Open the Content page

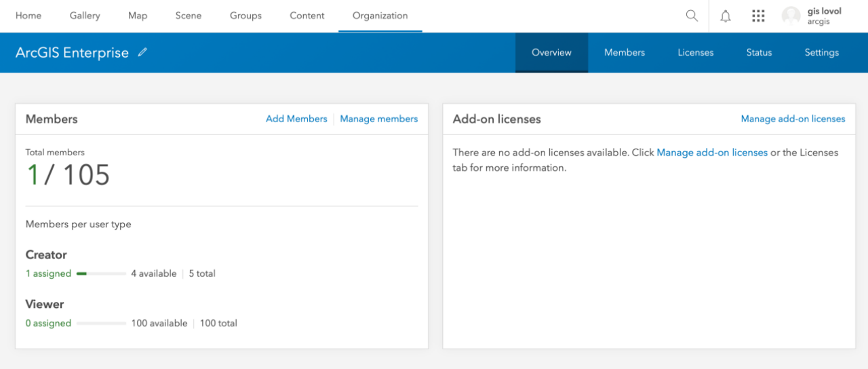tap(307, 16)
